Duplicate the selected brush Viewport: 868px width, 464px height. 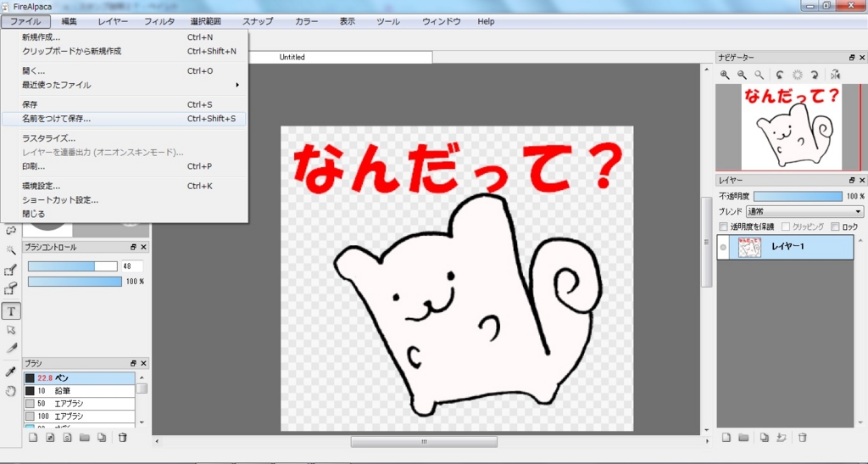(102, 438)
